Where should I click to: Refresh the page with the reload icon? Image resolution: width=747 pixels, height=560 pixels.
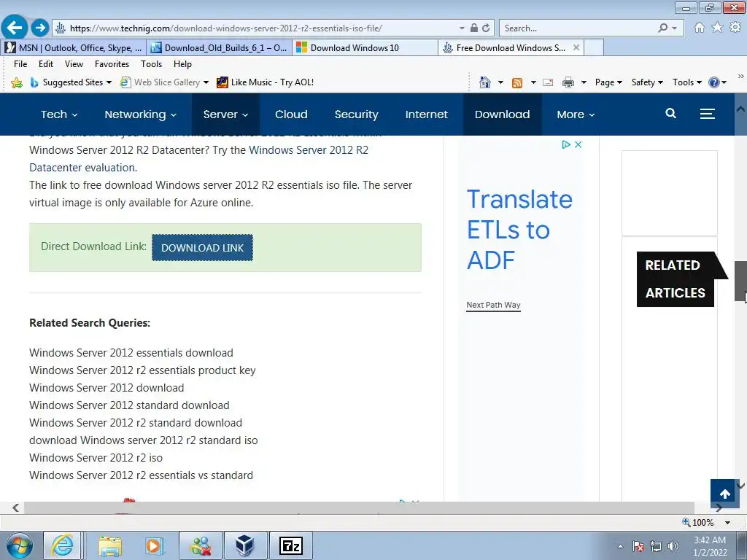pos(486,28)
